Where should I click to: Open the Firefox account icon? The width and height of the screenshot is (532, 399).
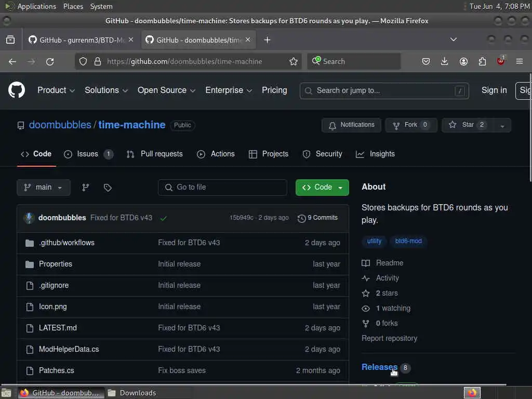(x=463, y=61)
